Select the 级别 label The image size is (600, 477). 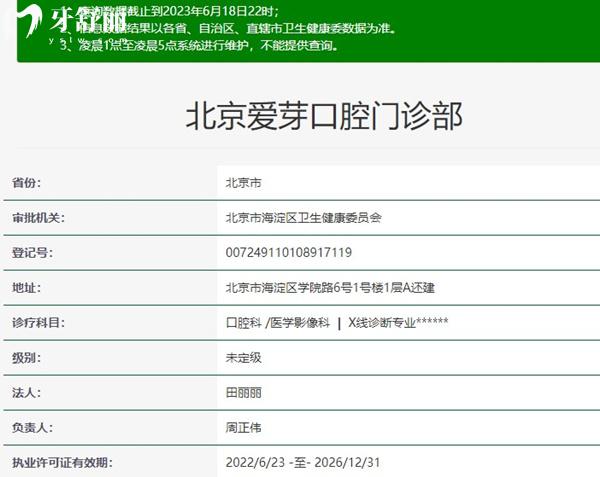pos(26,358)
